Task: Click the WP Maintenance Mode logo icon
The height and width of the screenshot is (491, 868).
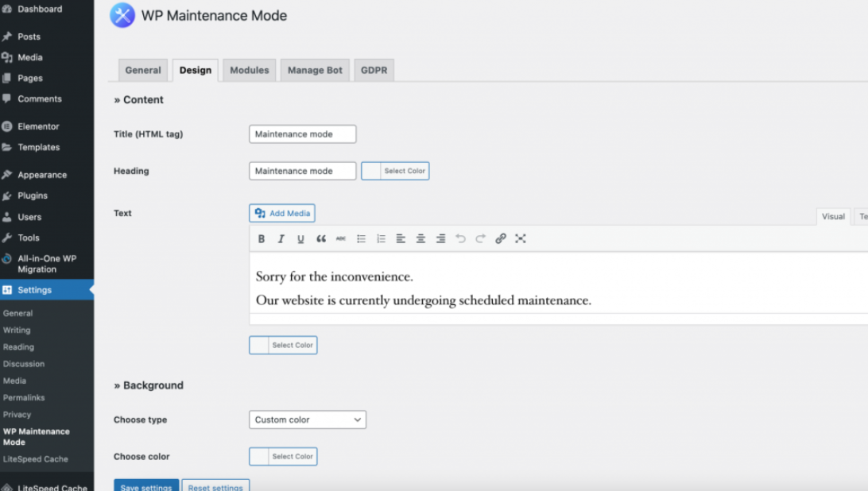Action: click(122, 15)
